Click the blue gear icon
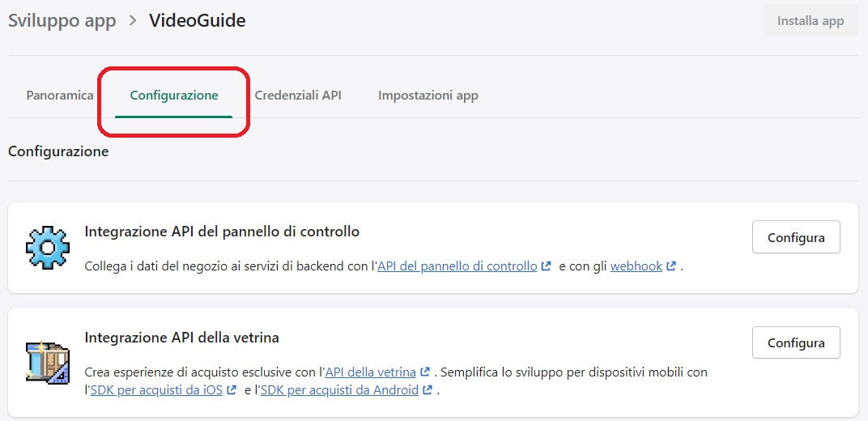The image size is (868, 421). coord(48,248)
